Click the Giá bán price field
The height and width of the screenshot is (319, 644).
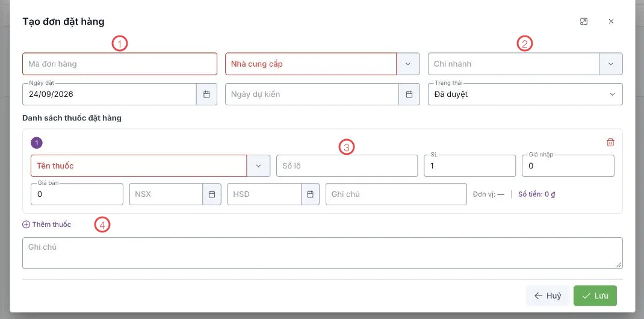77,194
